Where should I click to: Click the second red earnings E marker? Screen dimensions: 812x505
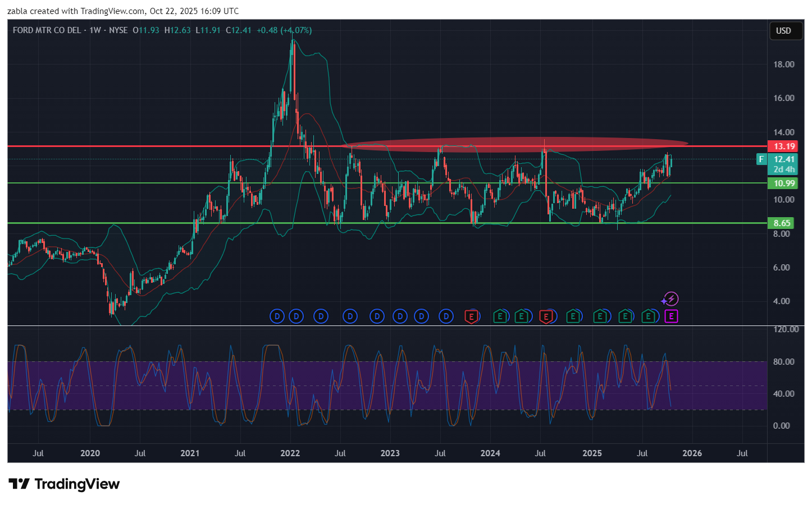click(545, 316)
